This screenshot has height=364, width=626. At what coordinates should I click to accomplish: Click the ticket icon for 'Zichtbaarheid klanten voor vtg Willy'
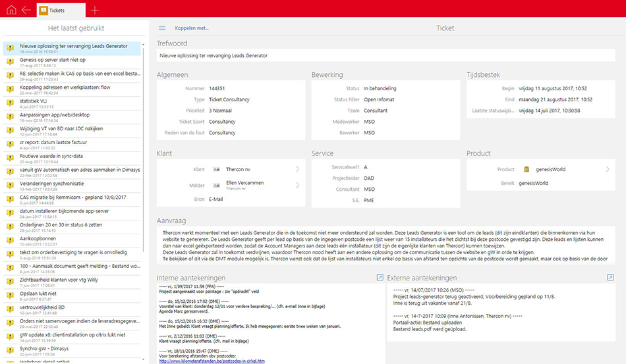coord(10,282)
